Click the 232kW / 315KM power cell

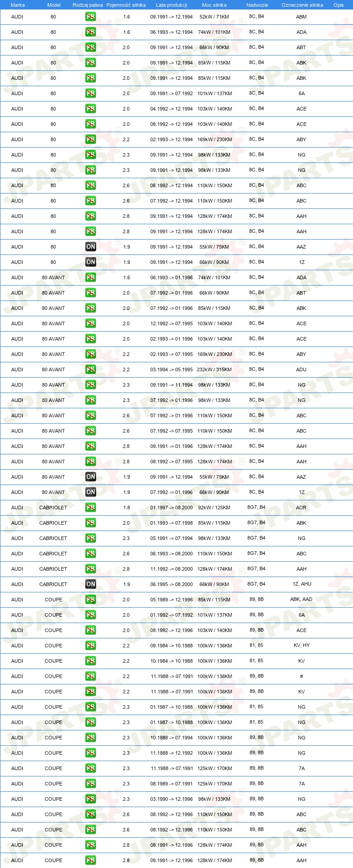click(214, 369)
